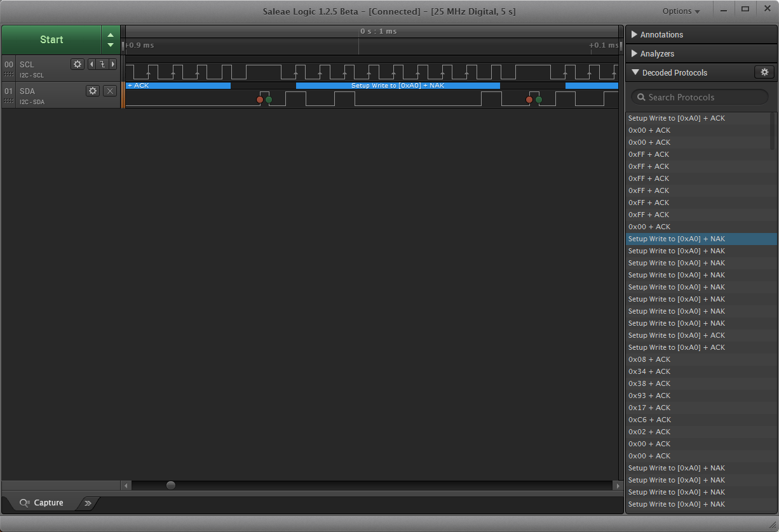Click the X trigger button on SDA
This screenshot has height=532, width=779.
point(110,91)
